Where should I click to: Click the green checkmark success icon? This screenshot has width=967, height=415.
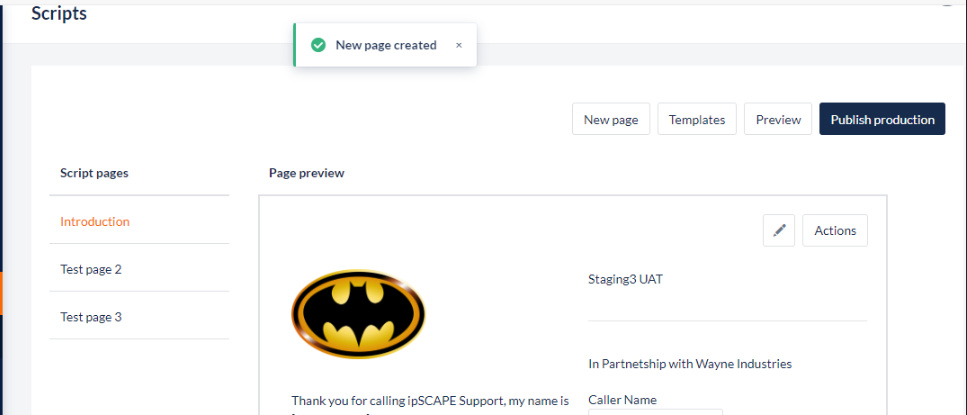(x=318, y=45)
